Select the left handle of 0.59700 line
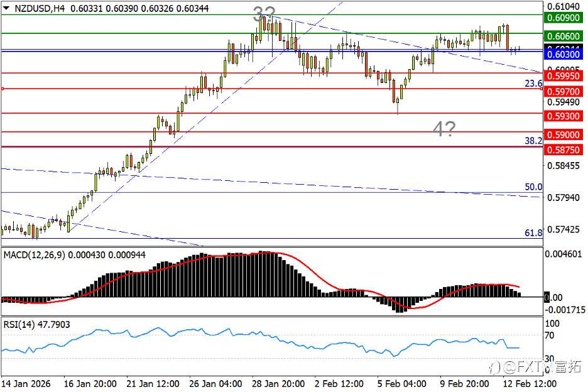 click(3, 89)
